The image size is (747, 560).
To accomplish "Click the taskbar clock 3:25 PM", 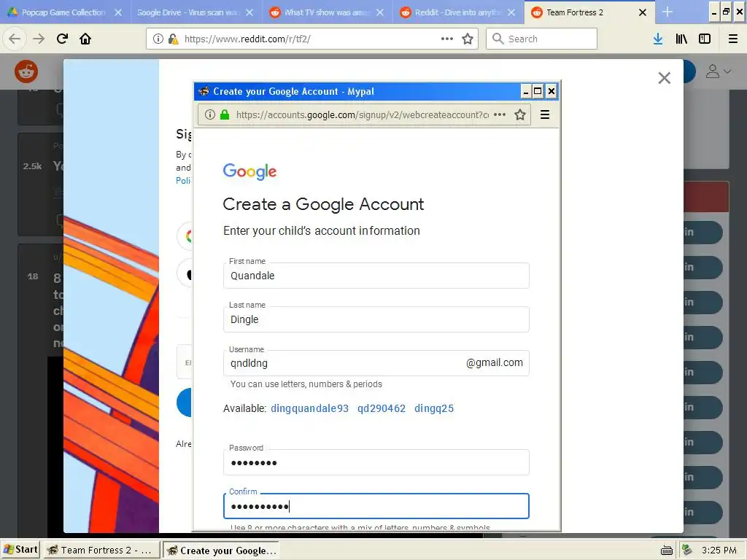I will pyautogui.click(x=719, y=551).
